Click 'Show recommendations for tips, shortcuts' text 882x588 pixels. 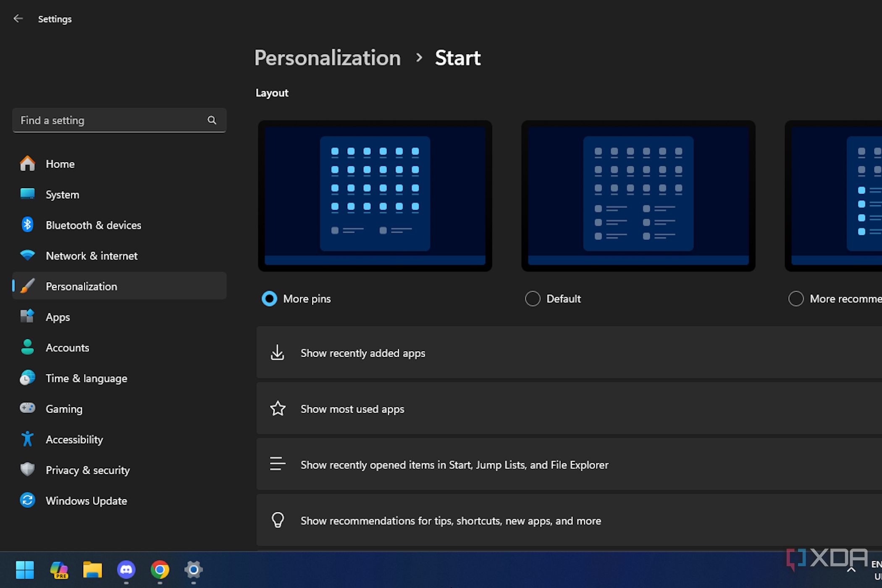[x=451, y=521]
